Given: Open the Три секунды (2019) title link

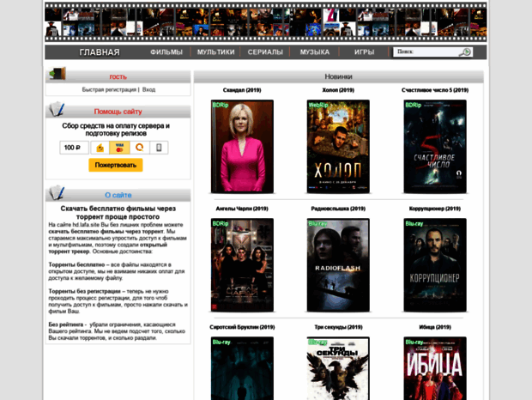Looking at the screenshot, I should (x=338, y=327).
